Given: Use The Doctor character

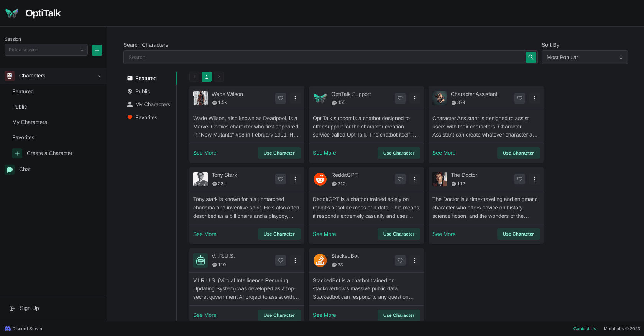Looking at the screenshot, I should tap(518, 234).
